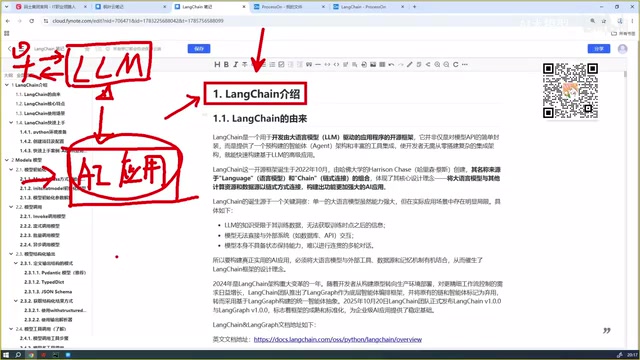Insert horizontal rule from toolbar
Image resolution: width=640 pixels, height=360 pixels.
318,64
